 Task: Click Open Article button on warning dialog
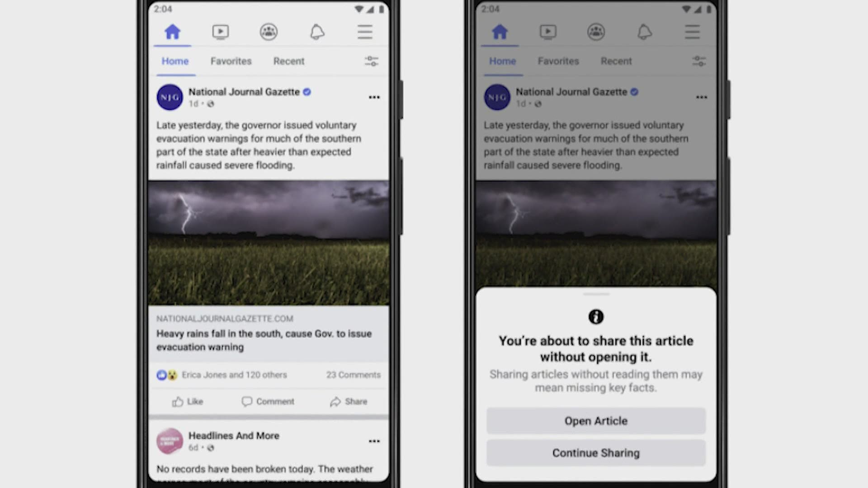tap(595, 421)
